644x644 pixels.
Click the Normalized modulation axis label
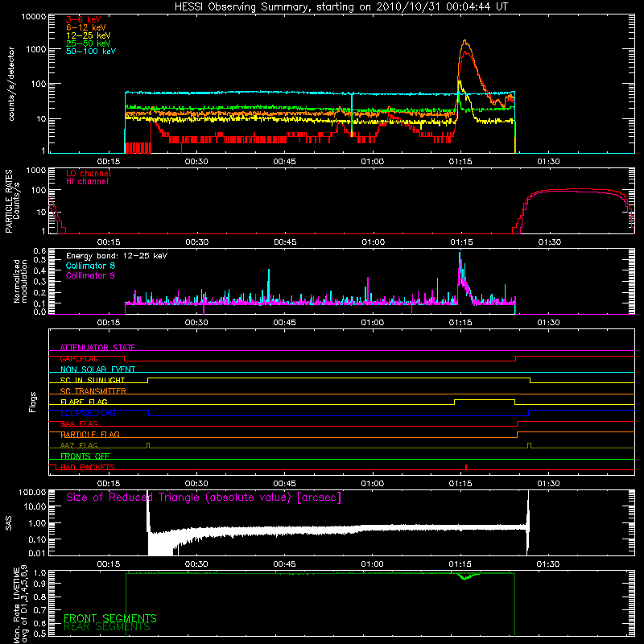(20, 281)
